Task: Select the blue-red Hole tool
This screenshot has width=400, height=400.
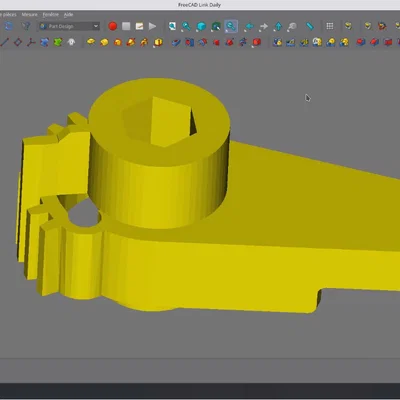Action: (190, 42)
